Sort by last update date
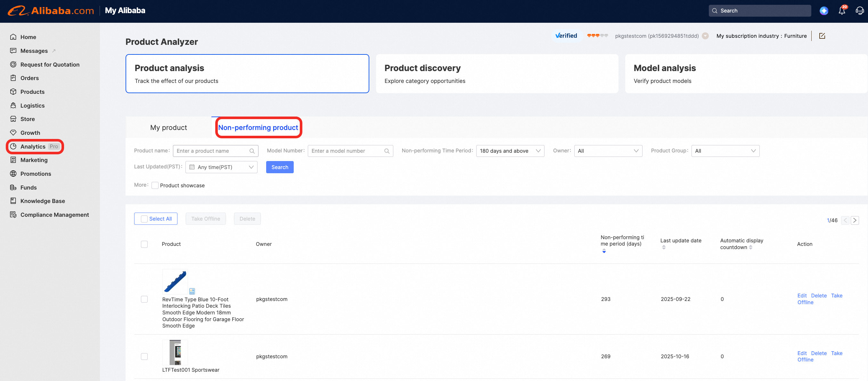This screenshot has height=381, width=868. click(x=663, y=247)
